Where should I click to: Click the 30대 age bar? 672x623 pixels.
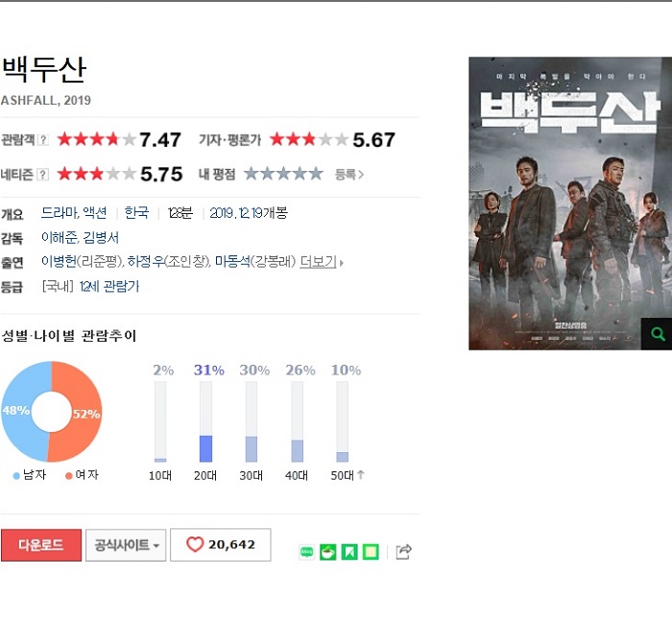coord(252,421)
